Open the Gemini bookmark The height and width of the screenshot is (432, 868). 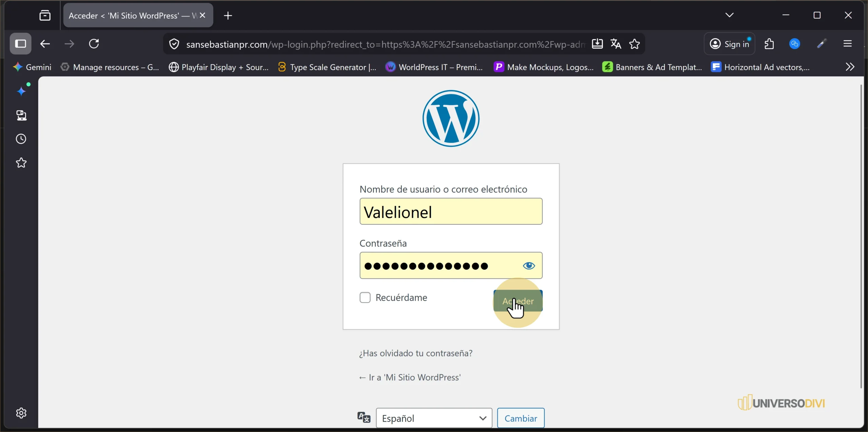pyautogui.click(x=32, y=67)
